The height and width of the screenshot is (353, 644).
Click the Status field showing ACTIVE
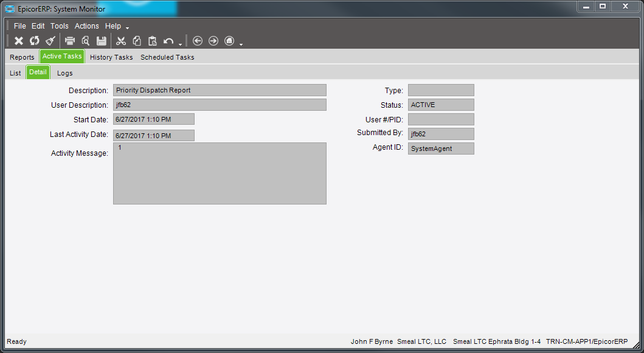tap(441, 105)
